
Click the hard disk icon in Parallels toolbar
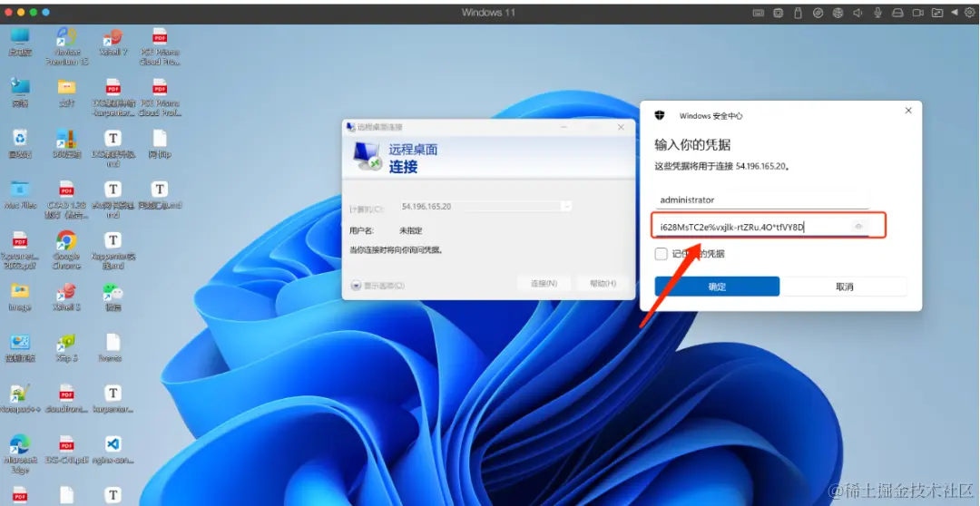point(897,13)
